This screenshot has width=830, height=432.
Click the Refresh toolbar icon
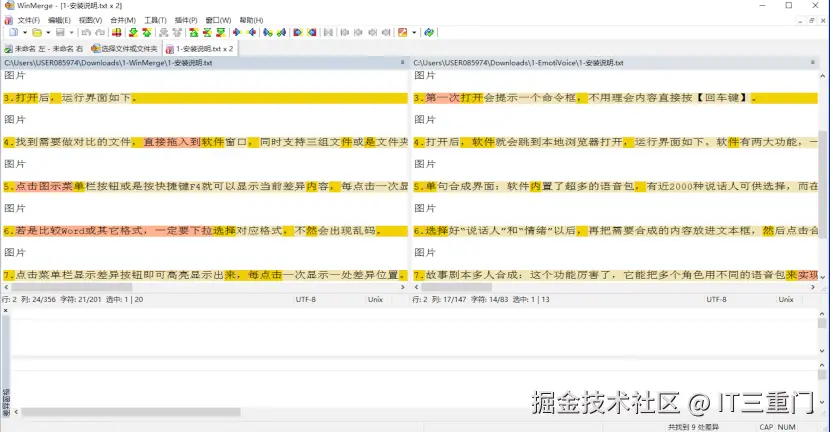coord(429,32)
